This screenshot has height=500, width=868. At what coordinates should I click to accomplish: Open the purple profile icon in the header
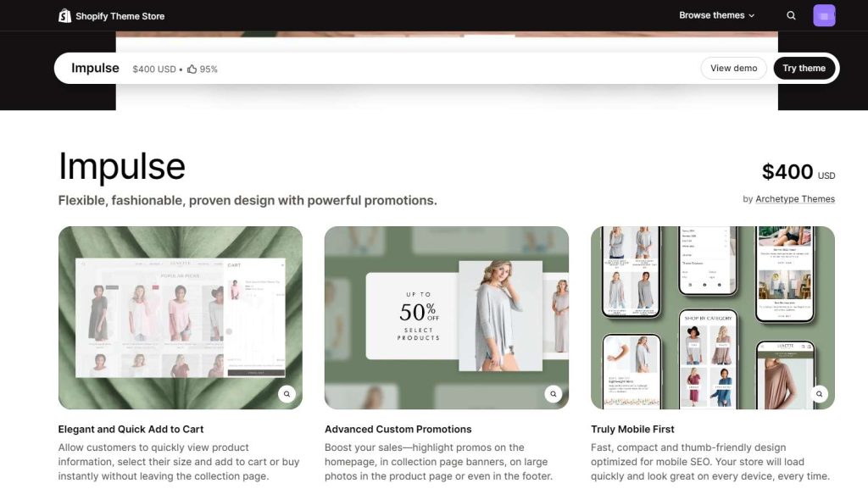[x=823, y=15]
